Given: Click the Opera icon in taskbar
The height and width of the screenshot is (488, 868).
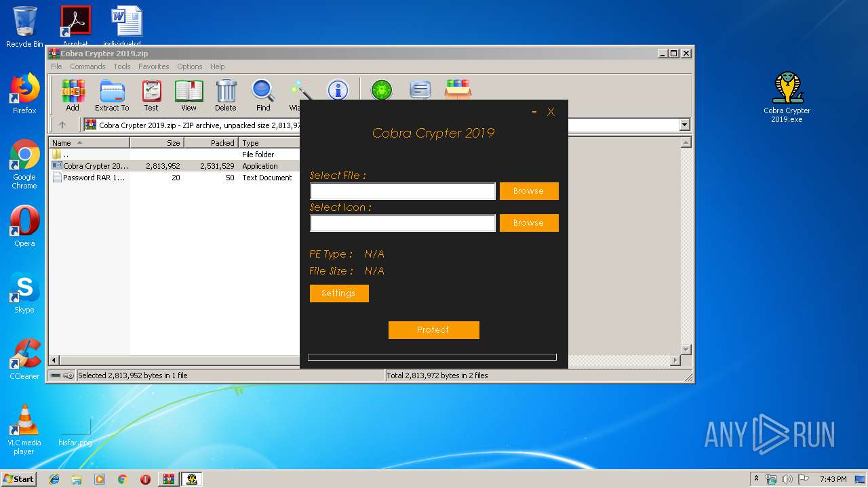Looking at the screenshot, I should (145, 479).
